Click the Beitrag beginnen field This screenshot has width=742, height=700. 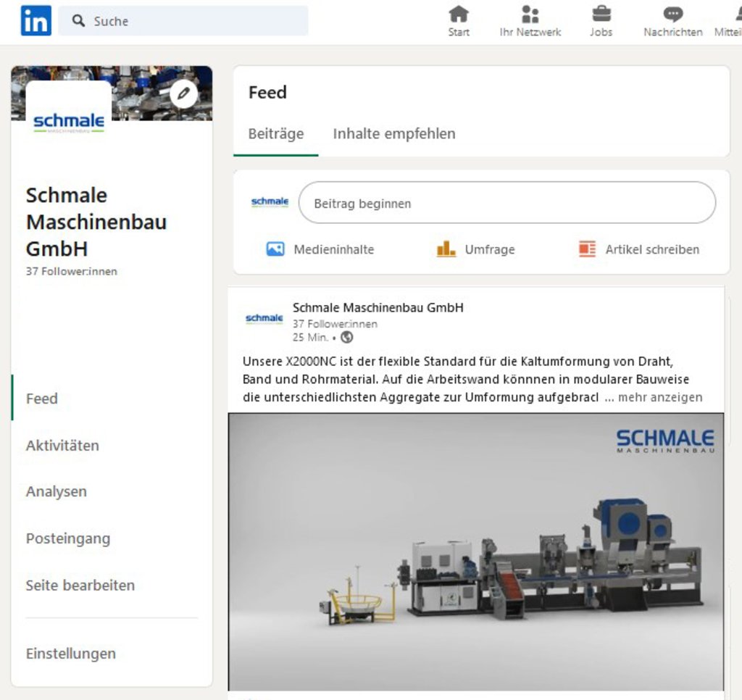tap(507, 203)
